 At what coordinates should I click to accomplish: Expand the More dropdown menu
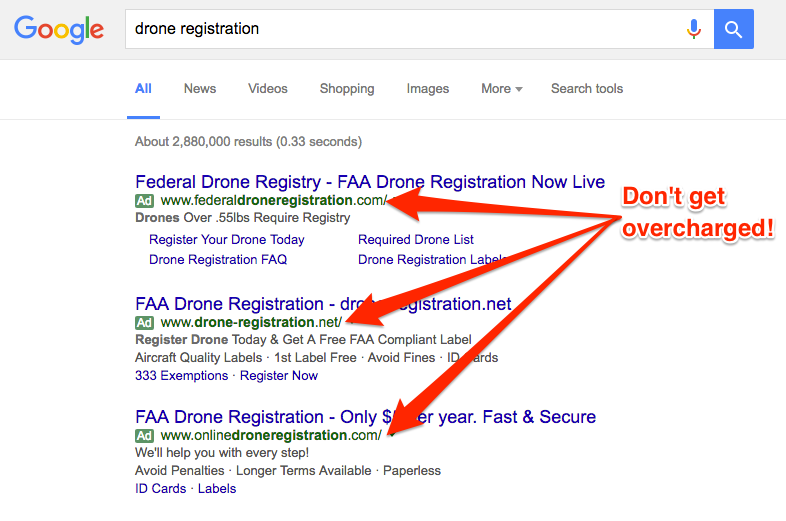point(501,89)
